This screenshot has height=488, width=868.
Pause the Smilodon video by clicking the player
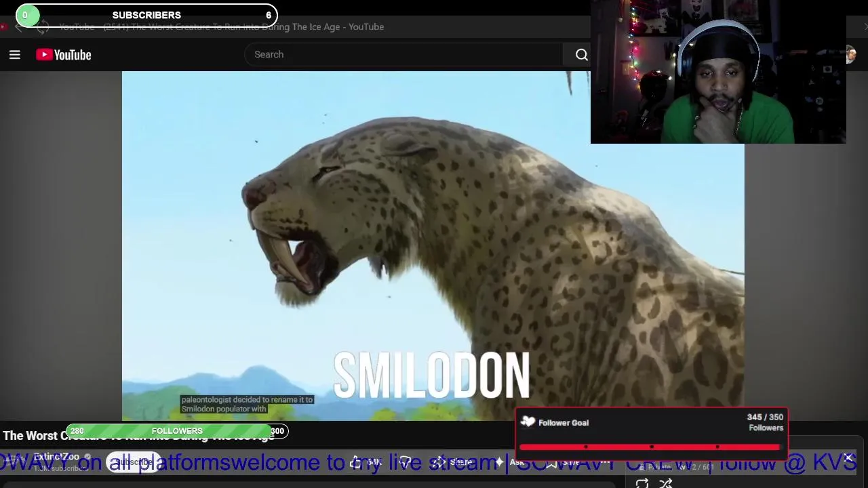433,245
